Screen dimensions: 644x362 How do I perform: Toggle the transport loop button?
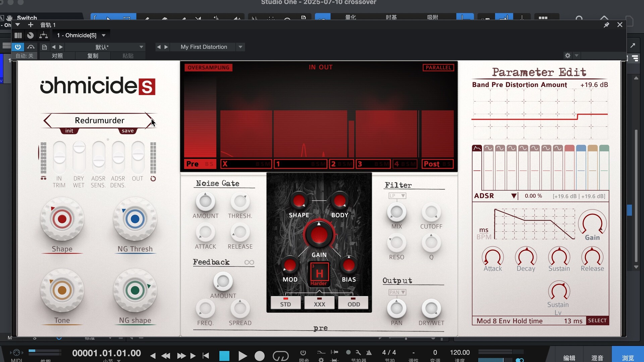[280, 356]
